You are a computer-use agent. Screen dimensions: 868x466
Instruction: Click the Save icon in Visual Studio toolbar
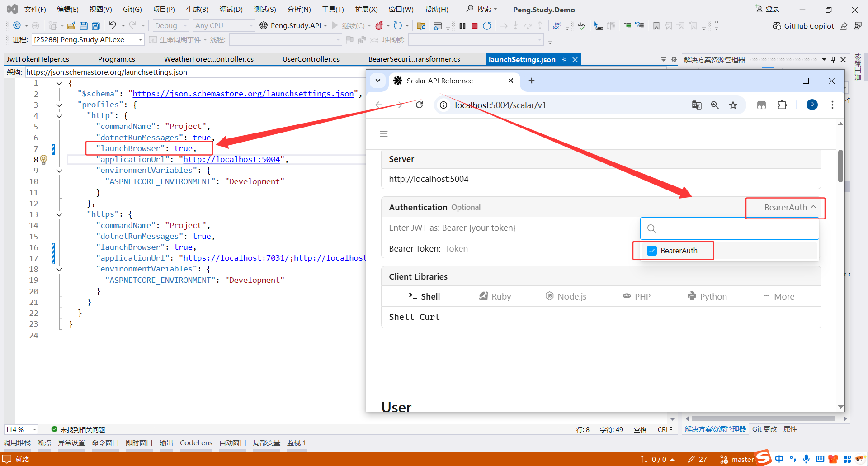(x=84, y=26)
